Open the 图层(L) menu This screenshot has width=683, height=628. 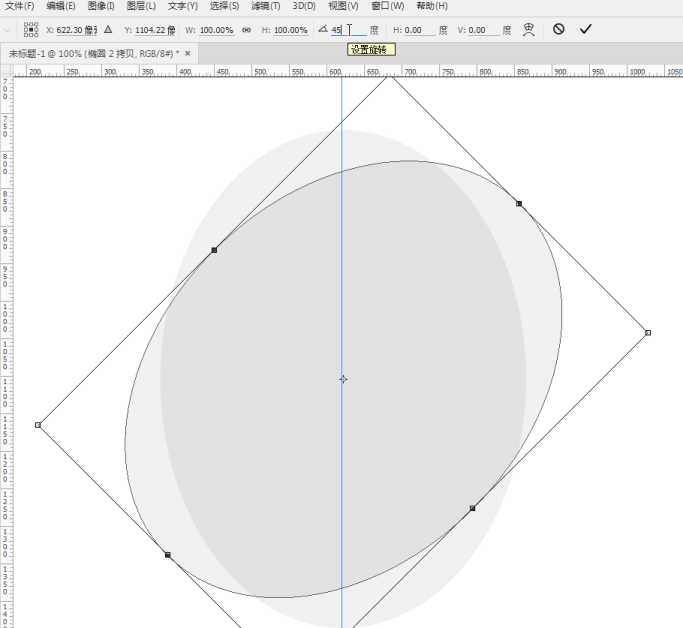[x=141, y=6]
